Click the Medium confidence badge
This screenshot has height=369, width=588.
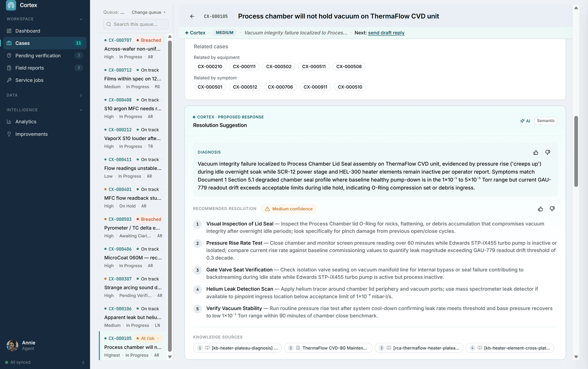[288, 209]
